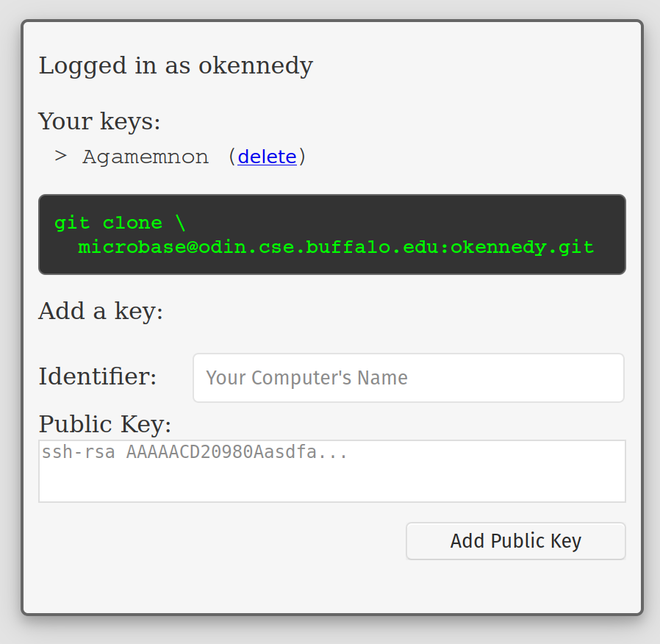660x644 pixels.
Task: Click the Agamemnon key name
Action: (x=146, y=157)
